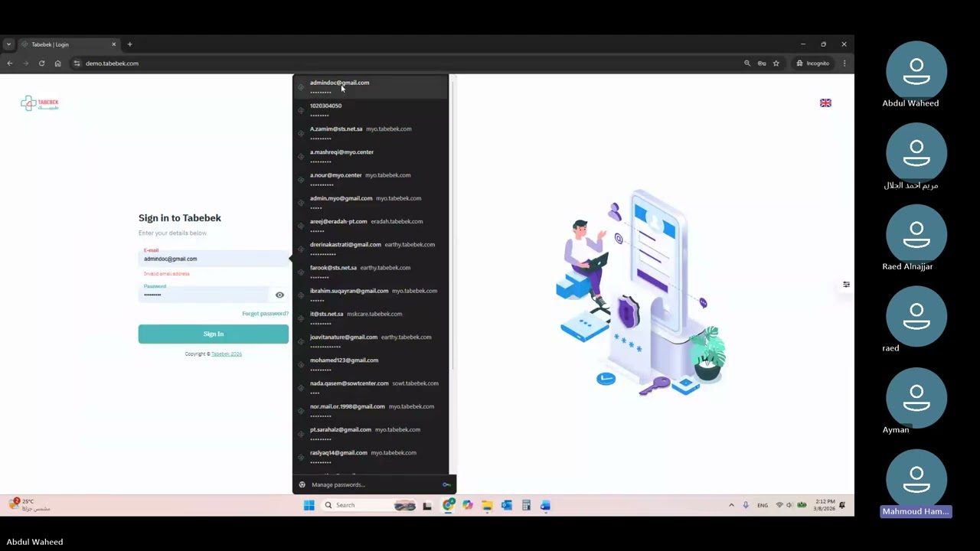This screenshot has height=551, width=980.
Task: Pick saved login a.nour@myo.center
Action: pyautogui.click(x=371, y=179)
